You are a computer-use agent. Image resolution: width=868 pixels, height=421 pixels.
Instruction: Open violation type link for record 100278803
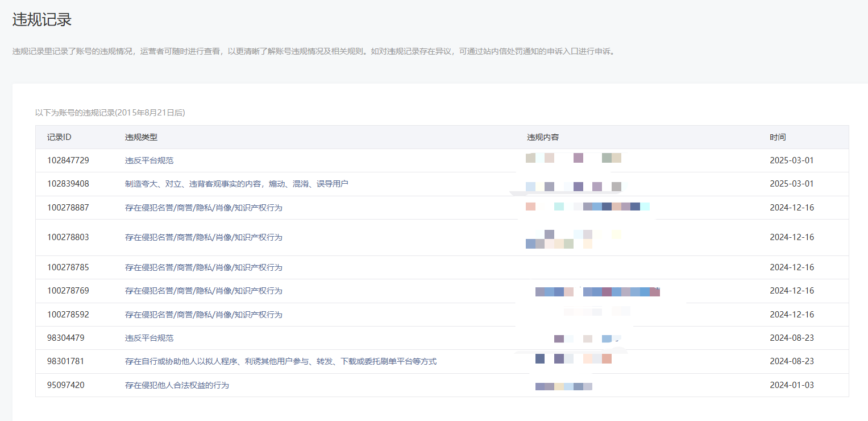pos(203,237)
